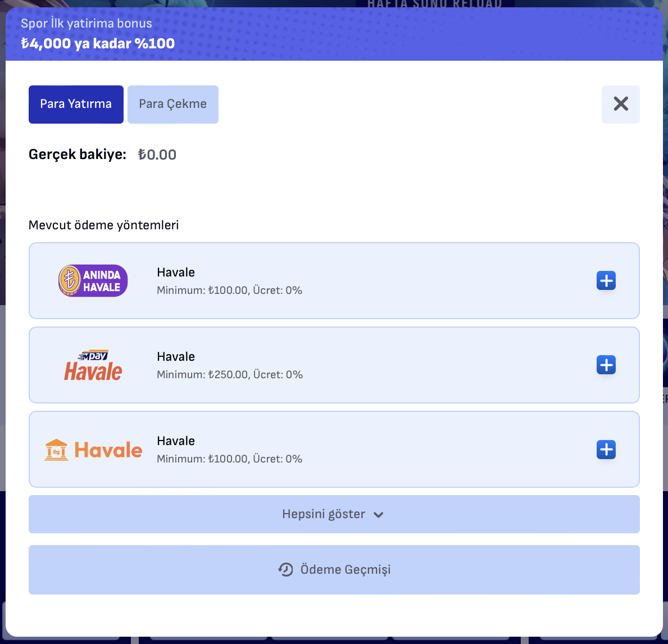Select the Para Yatırma tab
Screen dimensions: 668x644
(76, 105)
